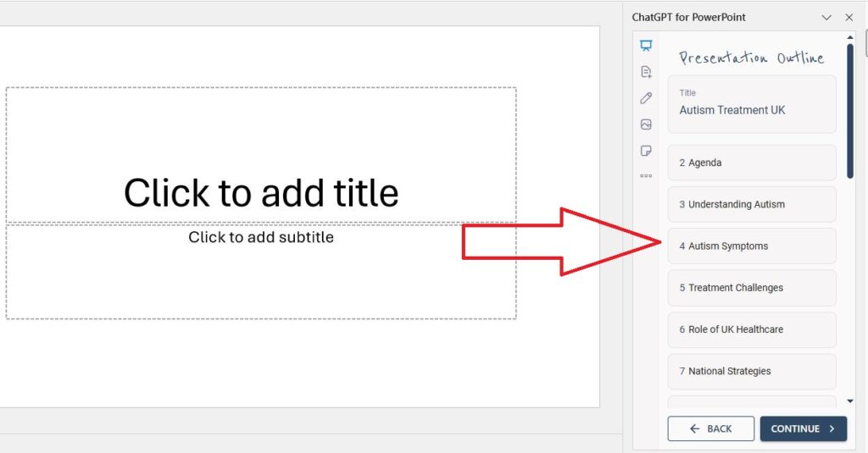Click the CONTINUE button
868x453 pixels.
tap(804, 428)
